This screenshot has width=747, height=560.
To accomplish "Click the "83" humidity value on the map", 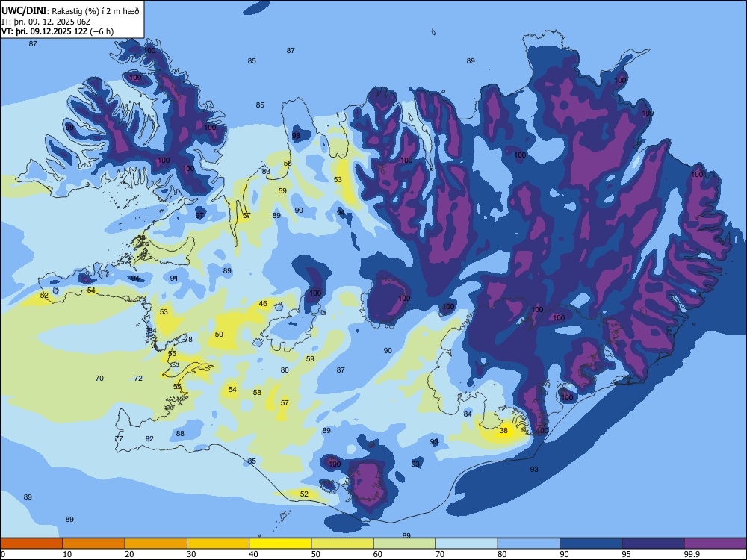I will tap(266, 172).
